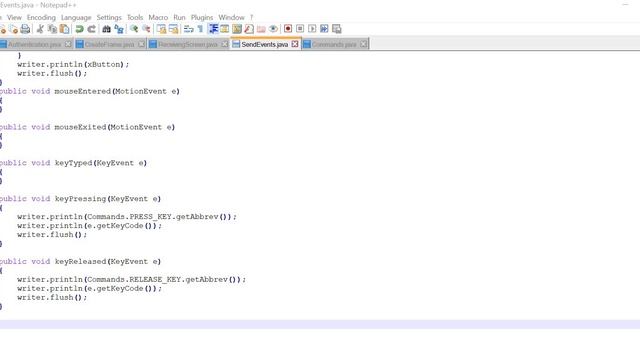The width and height of the screenshot is (640, 360).
Task: Click the keyReleased method declaration line
Action: 80,262
